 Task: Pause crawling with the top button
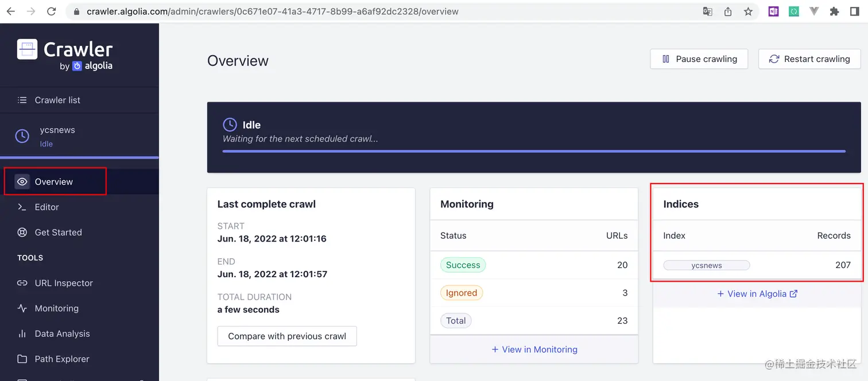pyautogui.click(x=699, y=59)
